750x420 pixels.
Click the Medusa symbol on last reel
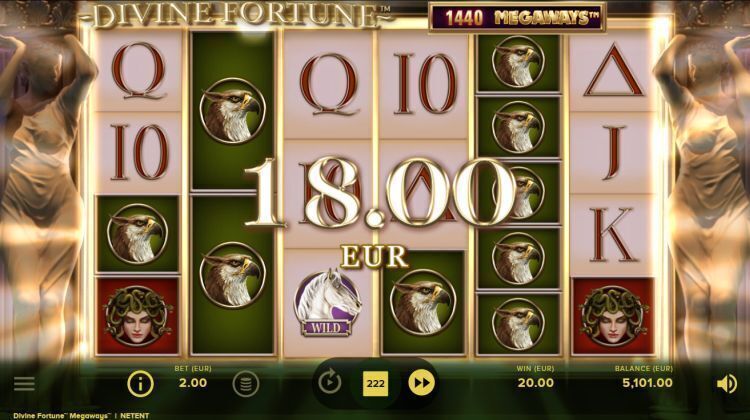[x=613, y=316]
